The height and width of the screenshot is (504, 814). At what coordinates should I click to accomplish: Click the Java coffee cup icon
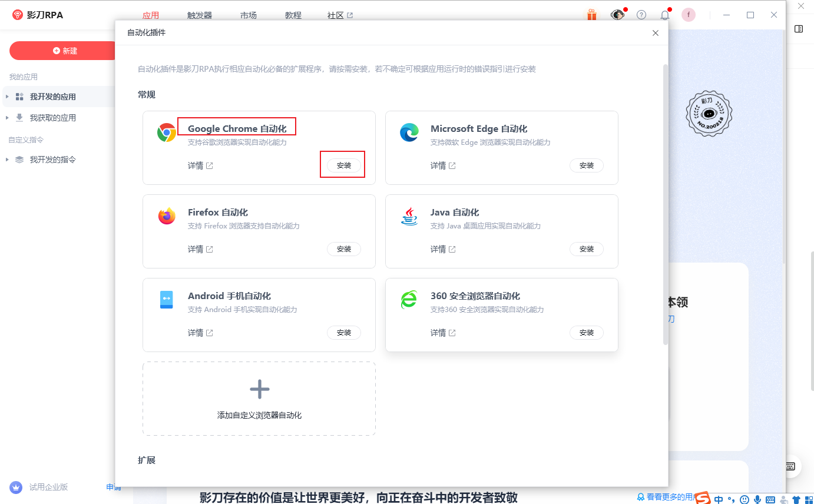point(409,216)
